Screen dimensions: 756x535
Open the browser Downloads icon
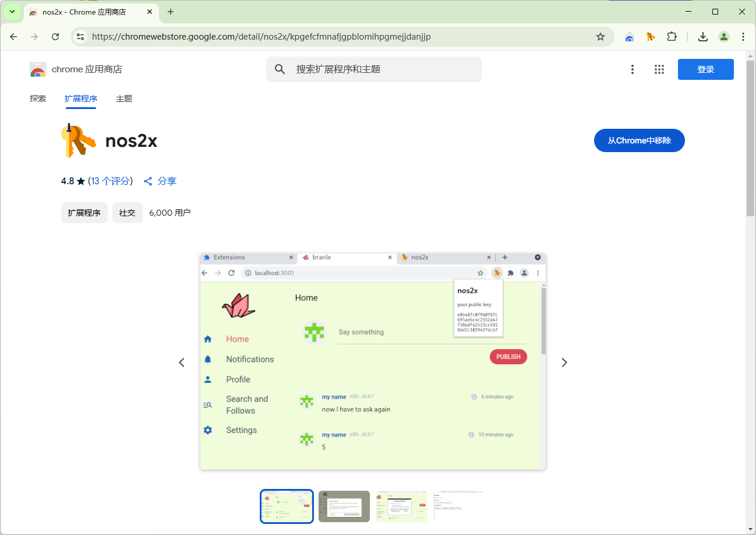703,36
